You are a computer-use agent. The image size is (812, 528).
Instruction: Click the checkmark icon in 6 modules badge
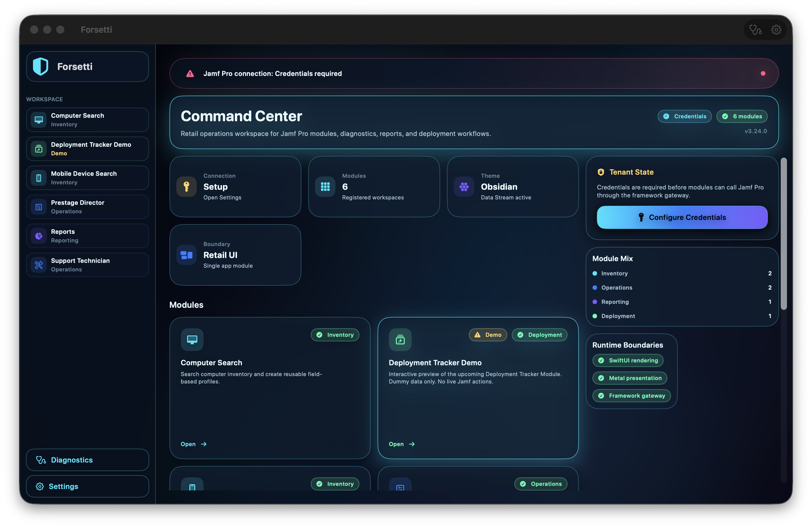click(725, 116)
